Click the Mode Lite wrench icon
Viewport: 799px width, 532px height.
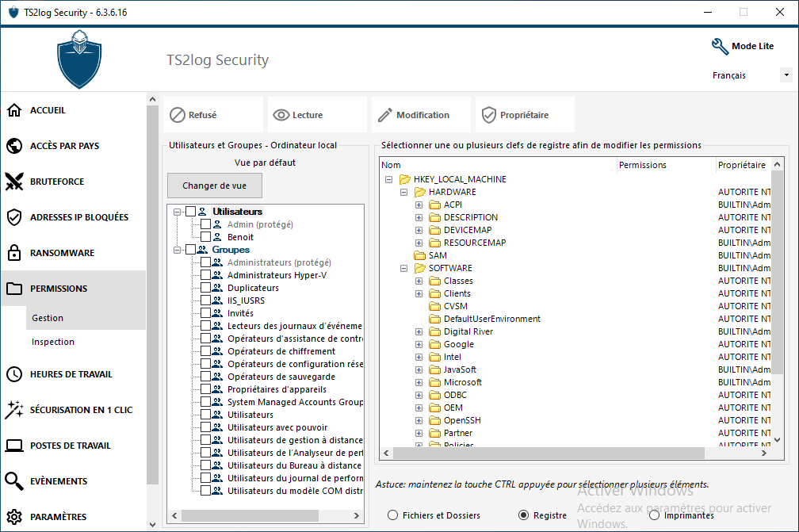[x=720, y=46]
